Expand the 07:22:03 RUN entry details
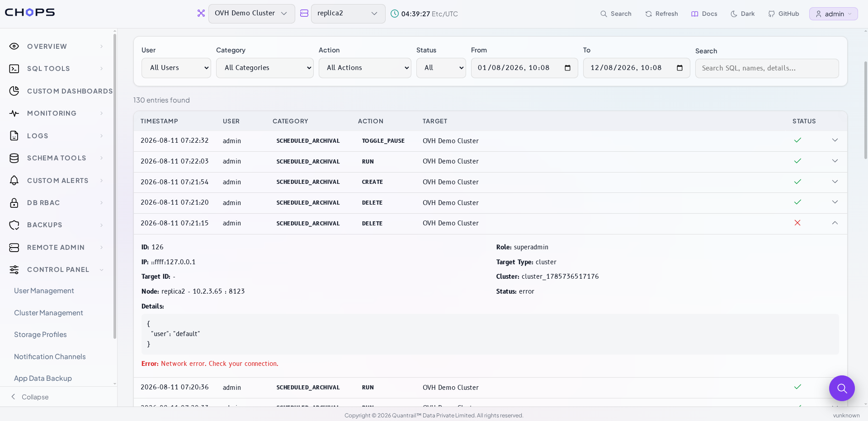 point(835,161)
